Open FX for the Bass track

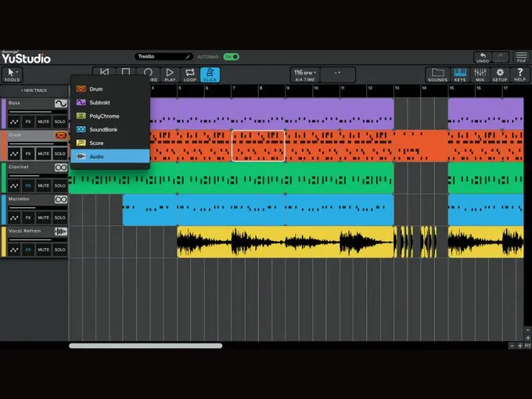pyautogui.click(x=28, y=122)
